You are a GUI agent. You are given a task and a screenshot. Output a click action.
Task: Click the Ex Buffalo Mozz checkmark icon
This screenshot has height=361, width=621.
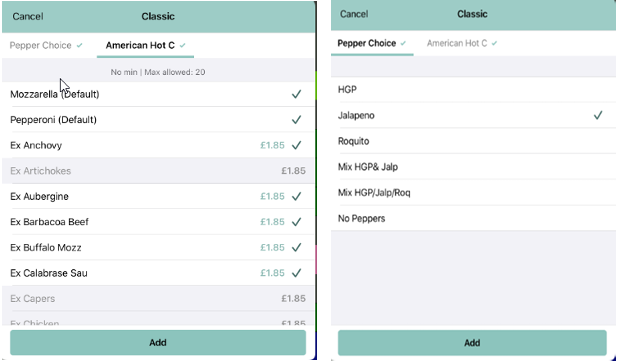click(x=296, y=247)
